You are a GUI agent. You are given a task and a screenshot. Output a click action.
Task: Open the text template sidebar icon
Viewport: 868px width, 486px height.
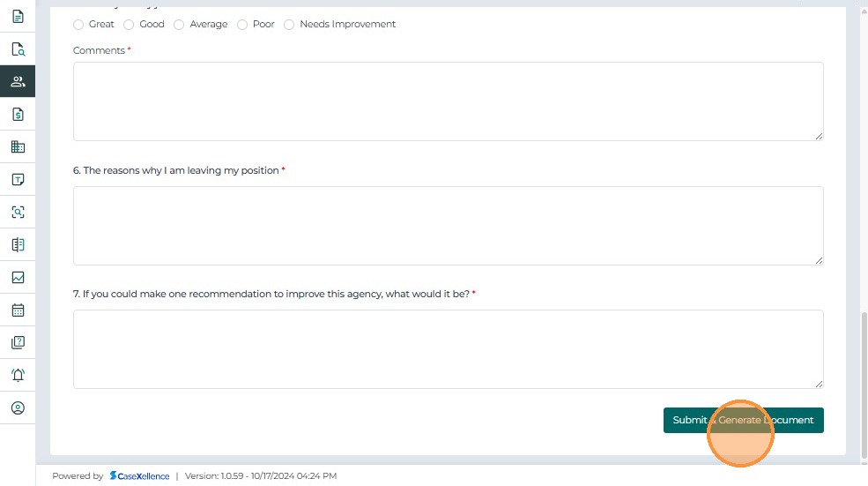[x=18, y=180]
